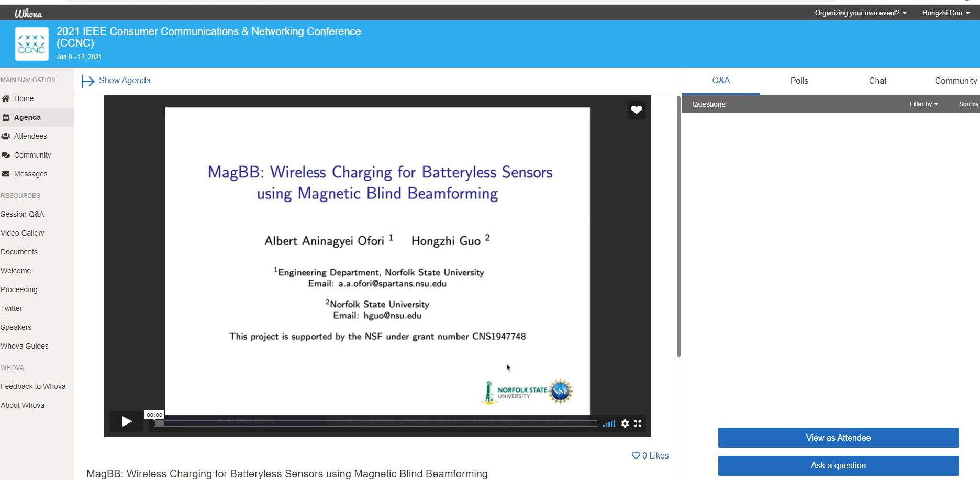
Task: Switch to the Chat tab
Action: (x=877, y=81)
